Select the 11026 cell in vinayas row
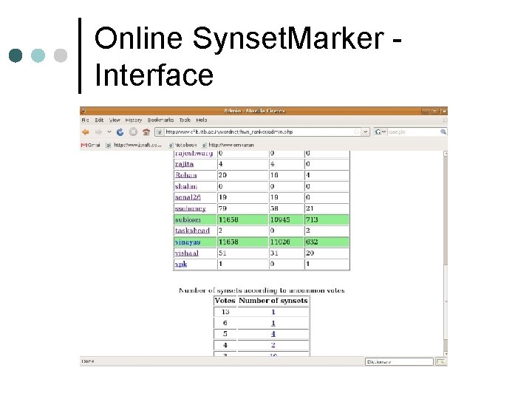 point(287,242)
